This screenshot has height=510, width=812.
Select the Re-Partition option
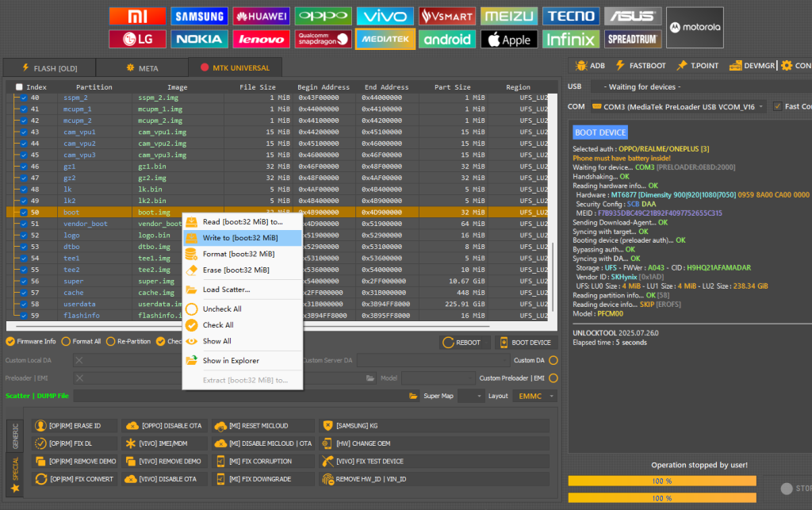128,342
